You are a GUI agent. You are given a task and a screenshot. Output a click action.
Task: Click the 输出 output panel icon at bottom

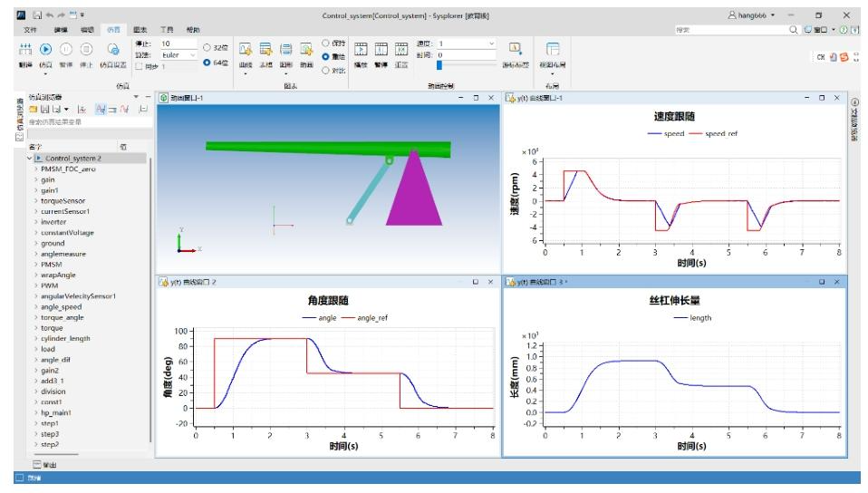[37, 465]
